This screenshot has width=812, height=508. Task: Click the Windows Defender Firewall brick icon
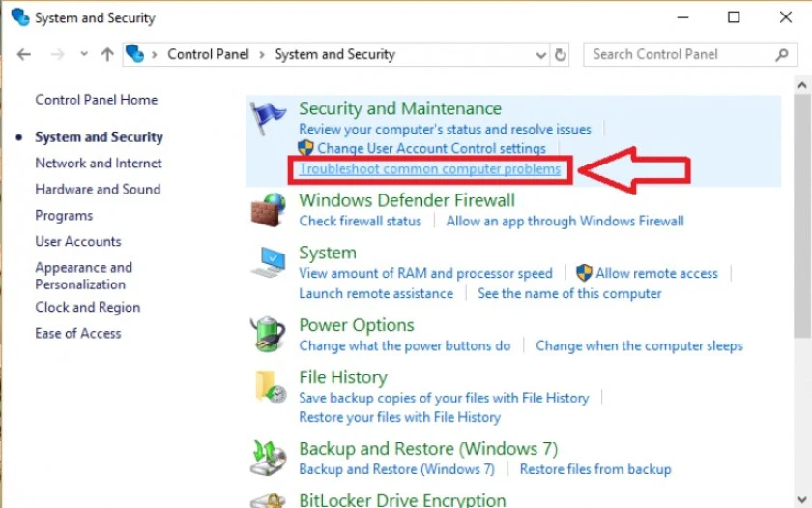click(269, 211)
